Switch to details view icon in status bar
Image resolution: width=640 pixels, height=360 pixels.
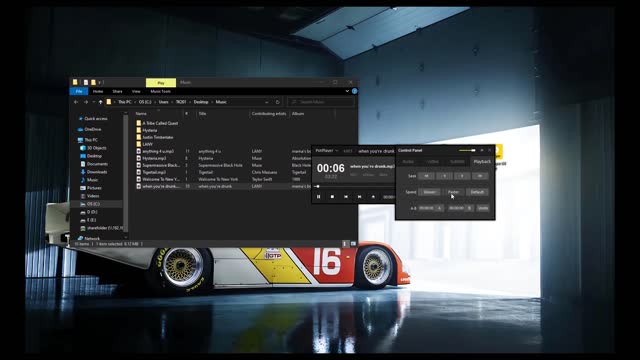[345, 244]
